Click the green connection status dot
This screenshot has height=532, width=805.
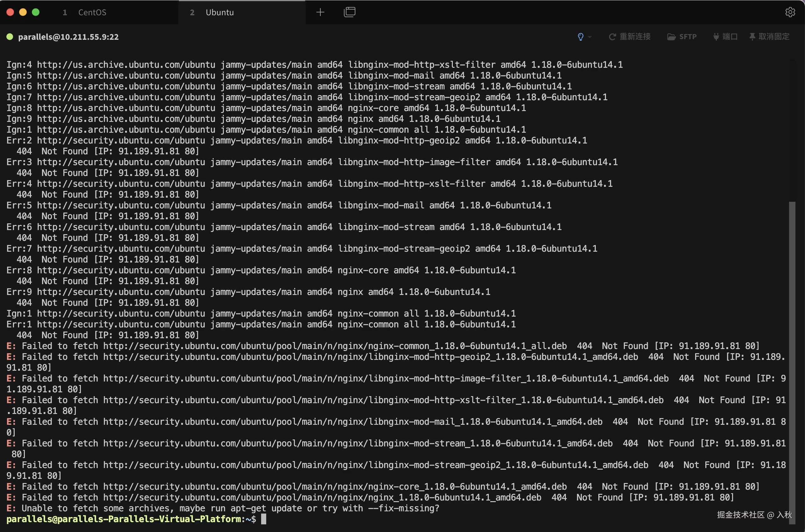tap(10, 37)
